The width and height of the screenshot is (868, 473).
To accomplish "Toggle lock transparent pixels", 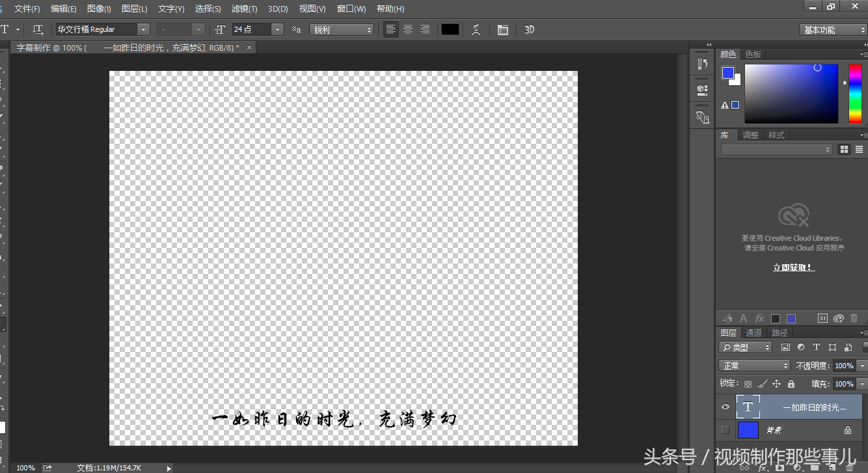I will [748, 384].
